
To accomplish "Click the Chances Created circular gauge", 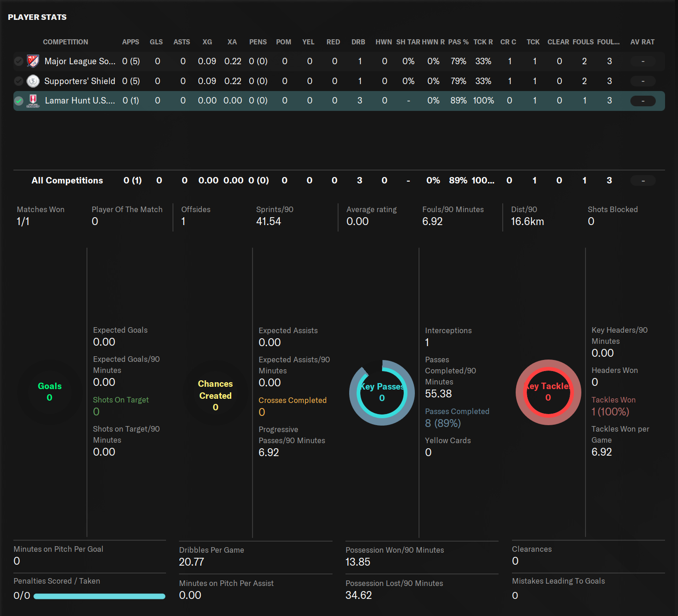I will click(x=216, y=392).
